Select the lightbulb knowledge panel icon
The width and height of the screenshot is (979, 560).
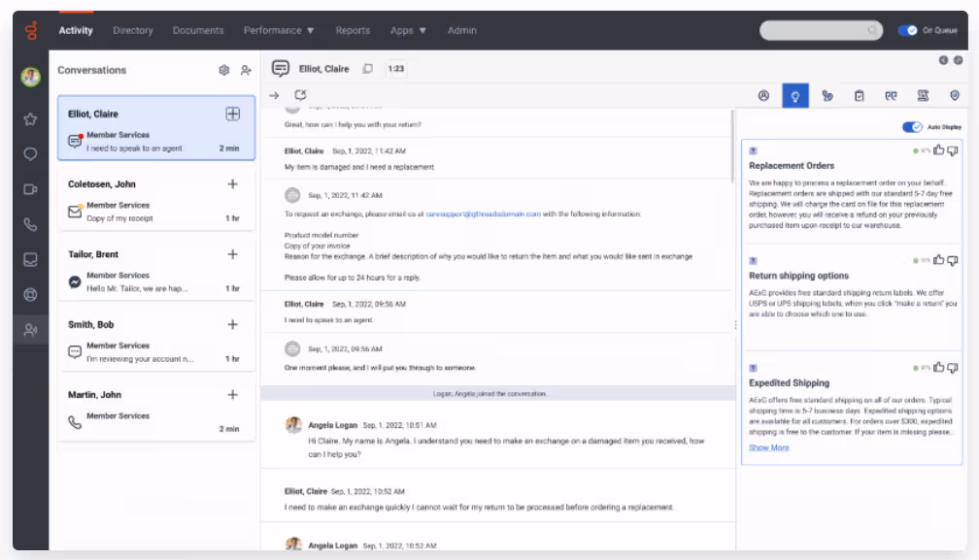tap(795, 95)
